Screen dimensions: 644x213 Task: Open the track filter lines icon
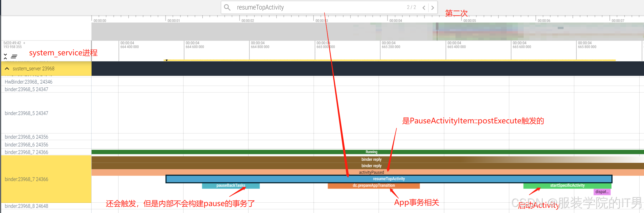[x=14, y=56]
